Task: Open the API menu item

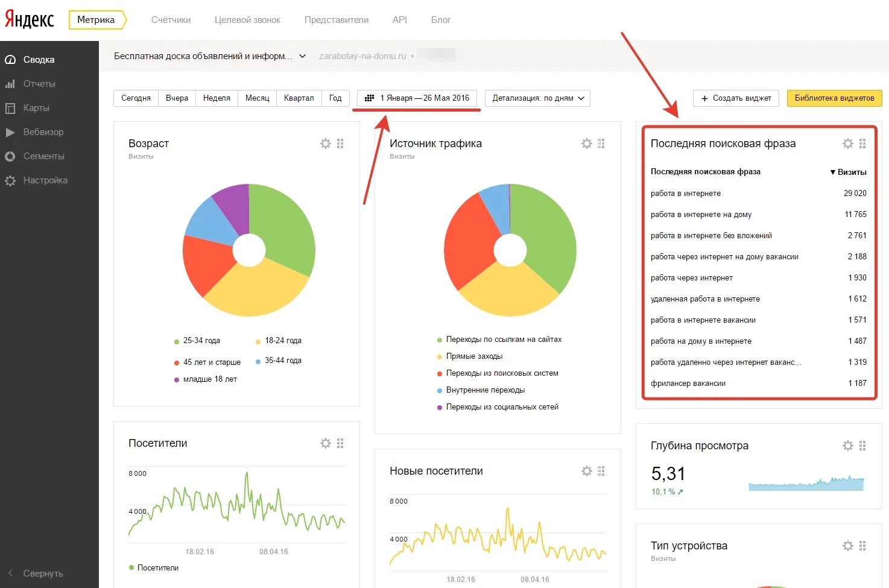Action: (399, 19)
